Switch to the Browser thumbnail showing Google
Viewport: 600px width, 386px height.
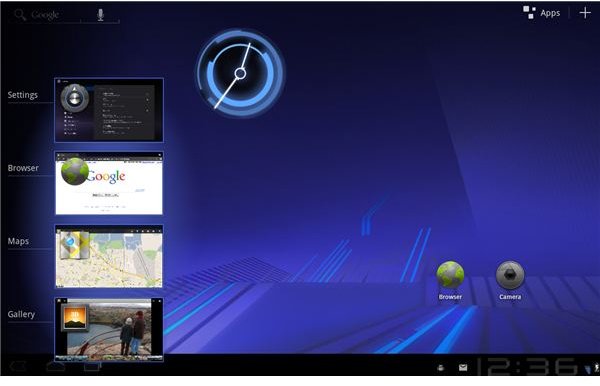click(109, 183)
